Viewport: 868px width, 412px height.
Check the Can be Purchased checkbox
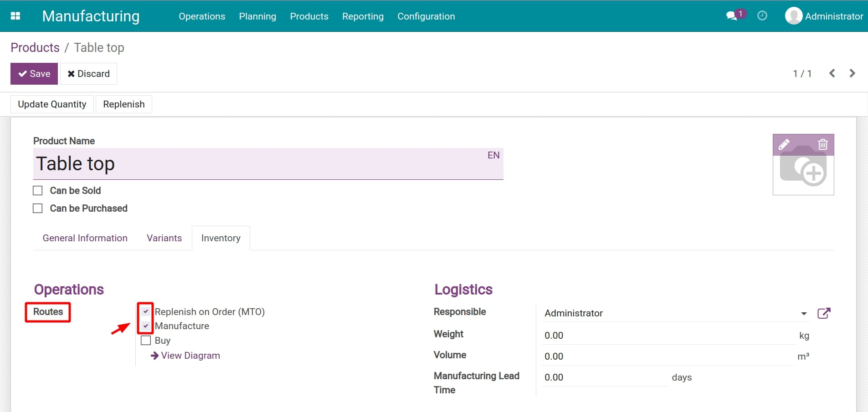(x=37, y=208)
